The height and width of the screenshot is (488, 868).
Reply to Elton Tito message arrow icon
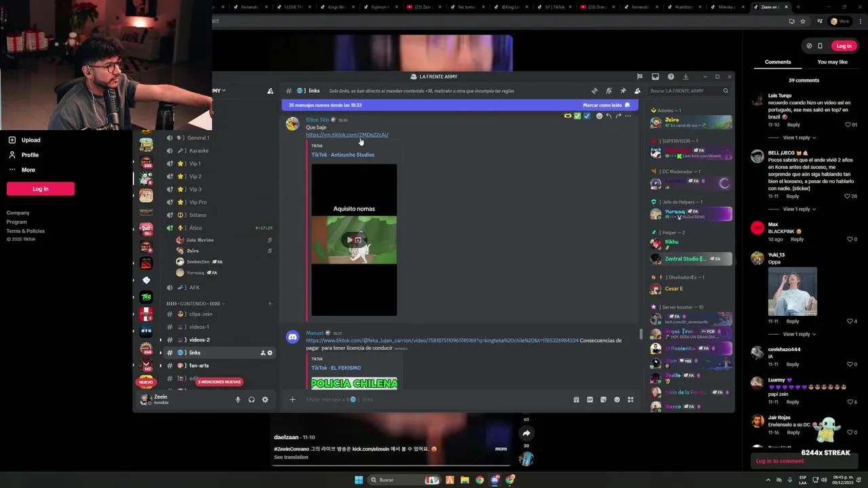point(608,116)
